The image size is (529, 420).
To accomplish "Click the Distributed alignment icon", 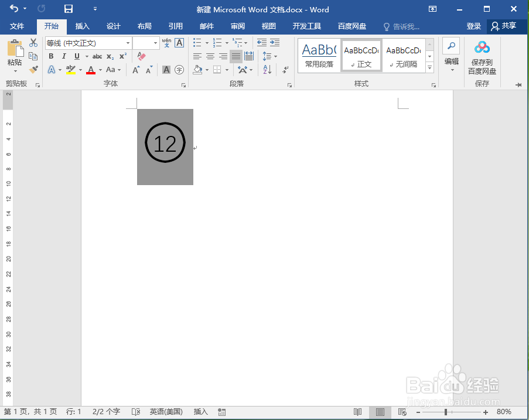I will click(x=249, y=56).
